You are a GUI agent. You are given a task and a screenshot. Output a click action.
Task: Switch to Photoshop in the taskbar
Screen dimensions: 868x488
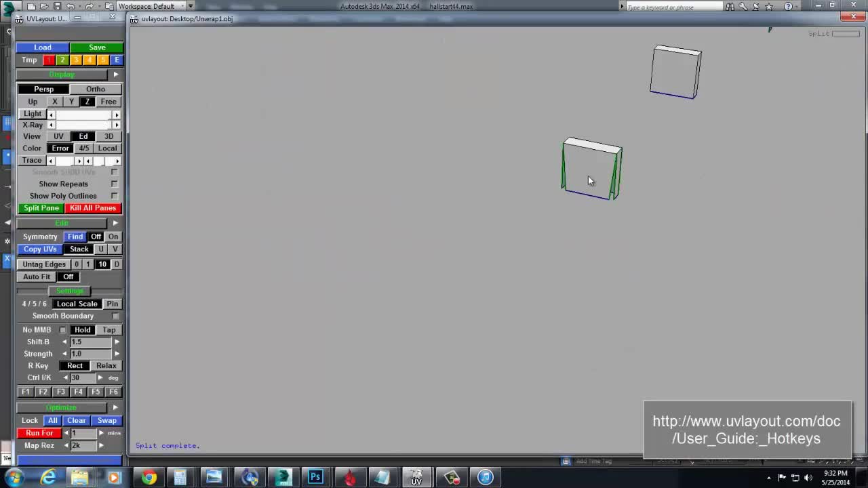[315, 477]
